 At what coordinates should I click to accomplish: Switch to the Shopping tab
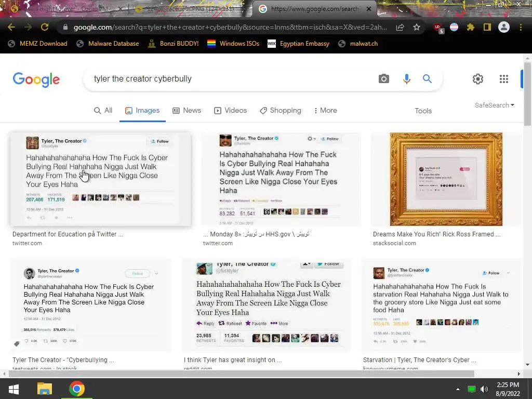280,110
